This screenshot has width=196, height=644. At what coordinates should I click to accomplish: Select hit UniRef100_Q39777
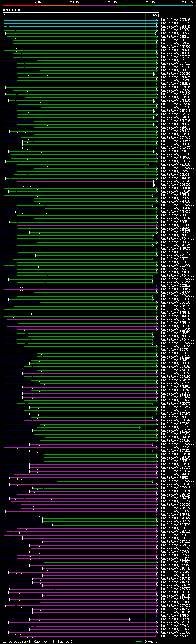176,589
